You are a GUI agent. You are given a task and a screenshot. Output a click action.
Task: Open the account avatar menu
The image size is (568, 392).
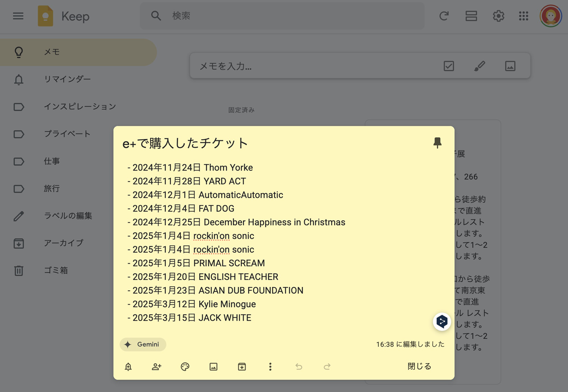(550, 16)
